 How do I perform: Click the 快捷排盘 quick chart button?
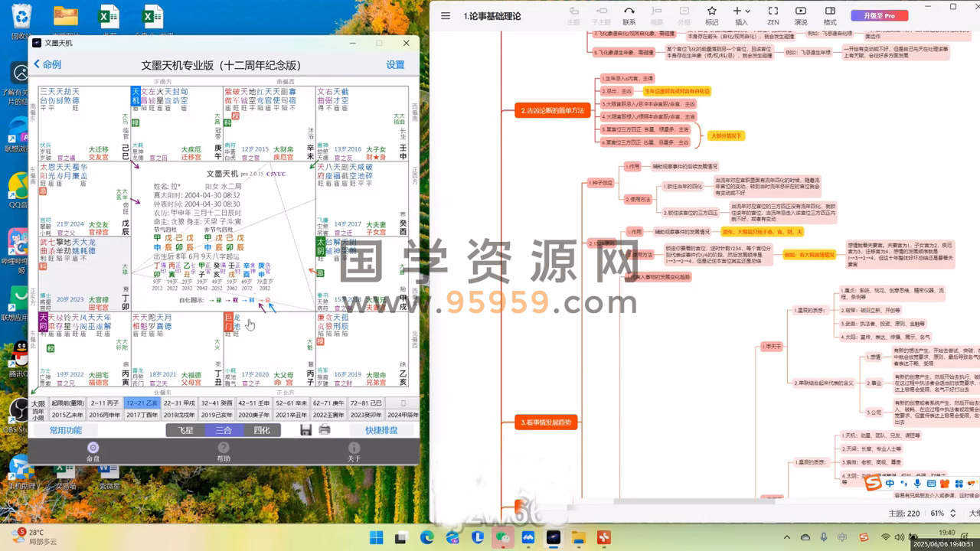click(381, 430)
